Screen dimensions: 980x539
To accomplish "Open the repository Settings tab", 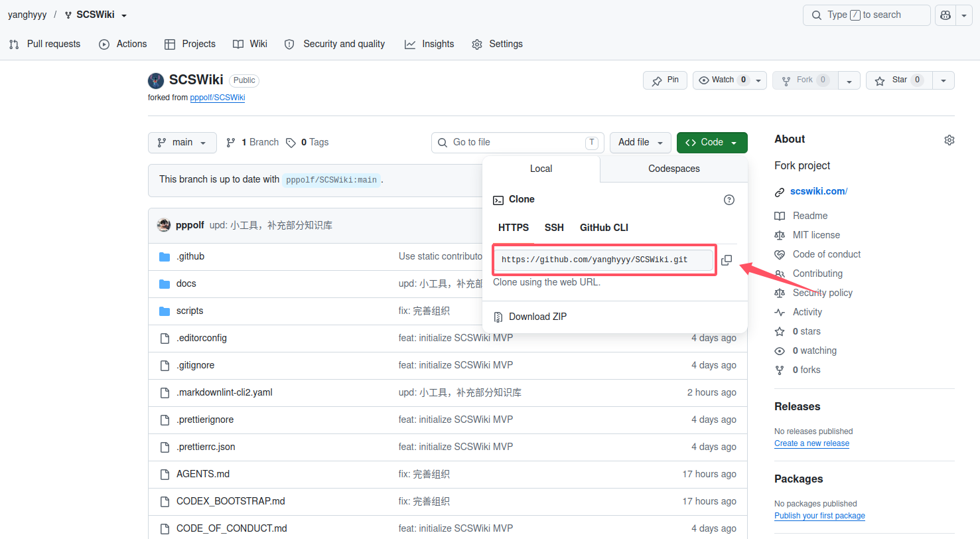I will pyautogui.click(x=497, y=44).
